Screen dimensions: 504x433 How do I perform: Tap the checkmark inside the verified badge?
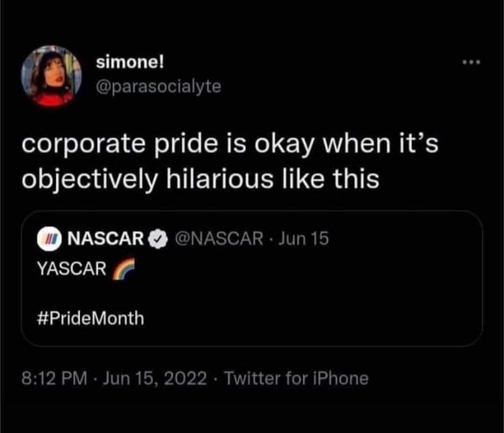157,237
